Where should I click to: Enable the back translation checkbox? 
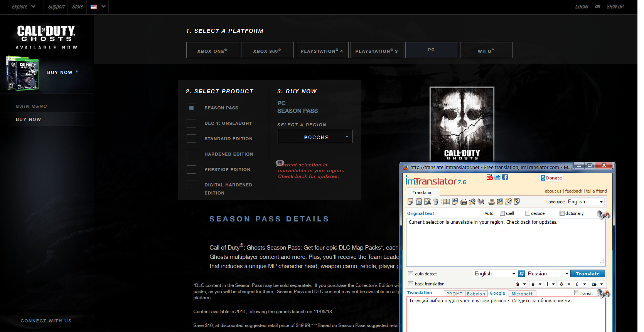point(410,284)
